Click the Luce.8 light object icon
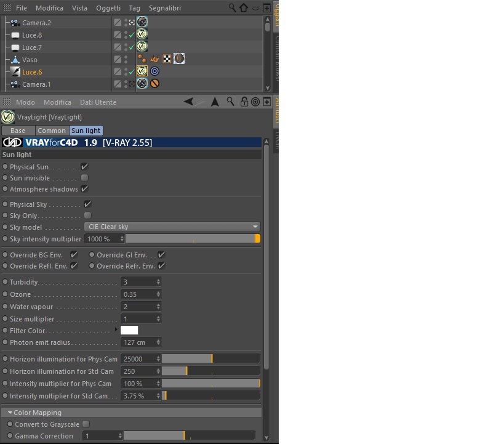 coord(15,35)
